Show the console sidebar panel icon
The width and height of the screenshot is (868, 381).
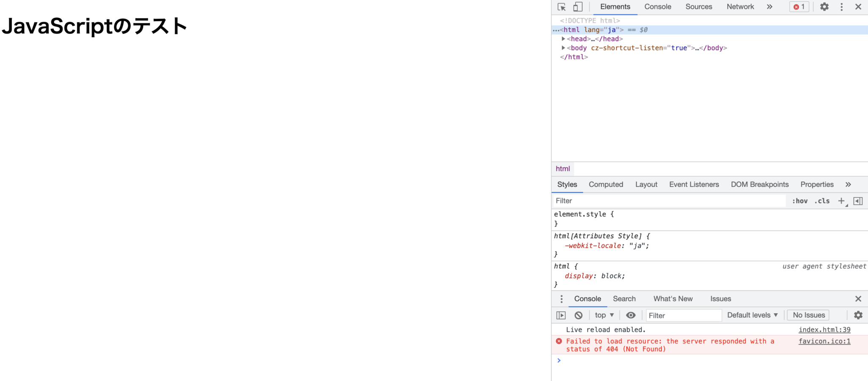point(561,315)
